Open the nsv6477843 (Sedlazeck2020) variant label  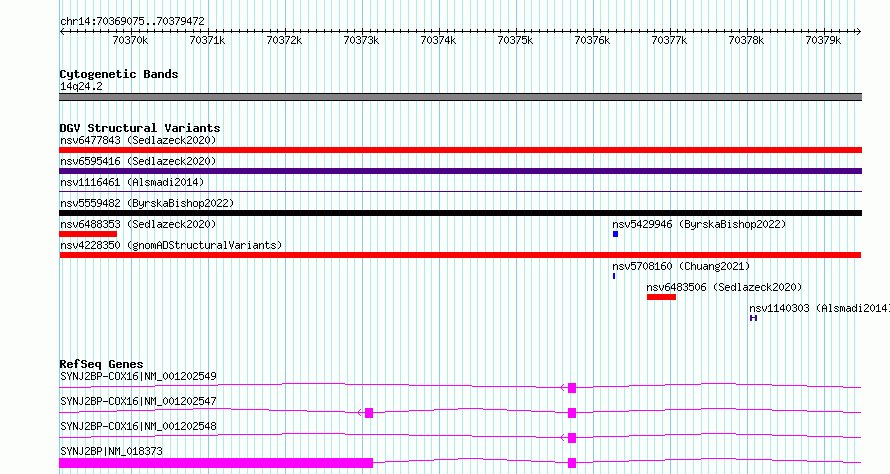click(x=138, y=140)
